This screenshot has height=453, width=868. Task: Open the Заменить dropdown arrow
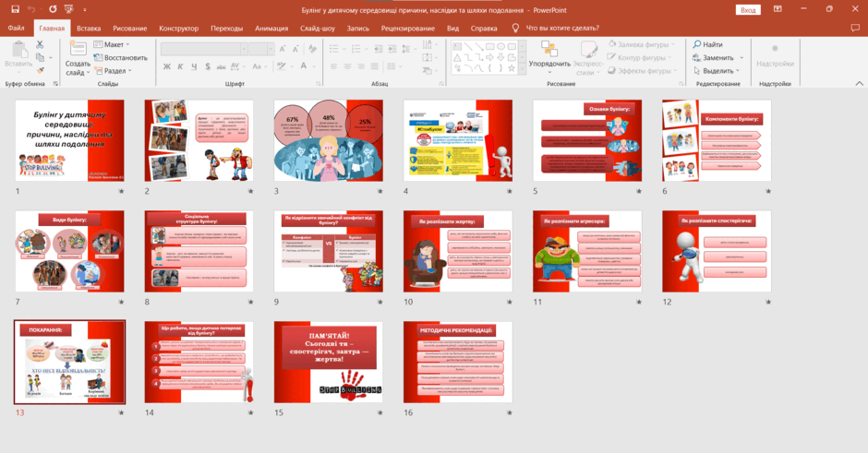click(x=741, y=57)
